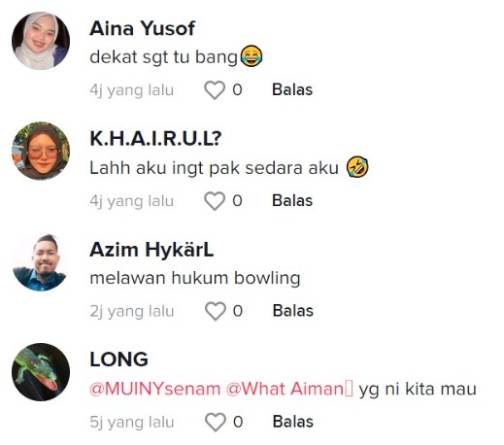This screenshot has height=445, width=504.
Task: Select comment text 'melawan hukum bowling'
Action: (195, 278)
